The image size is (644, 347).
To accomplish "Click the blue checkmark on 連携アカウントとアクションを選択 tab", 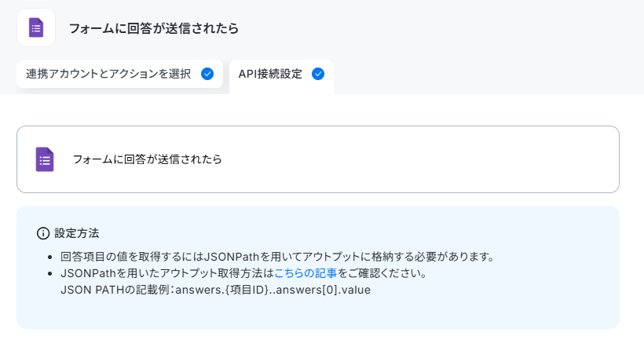I will [x=207, y=74].
